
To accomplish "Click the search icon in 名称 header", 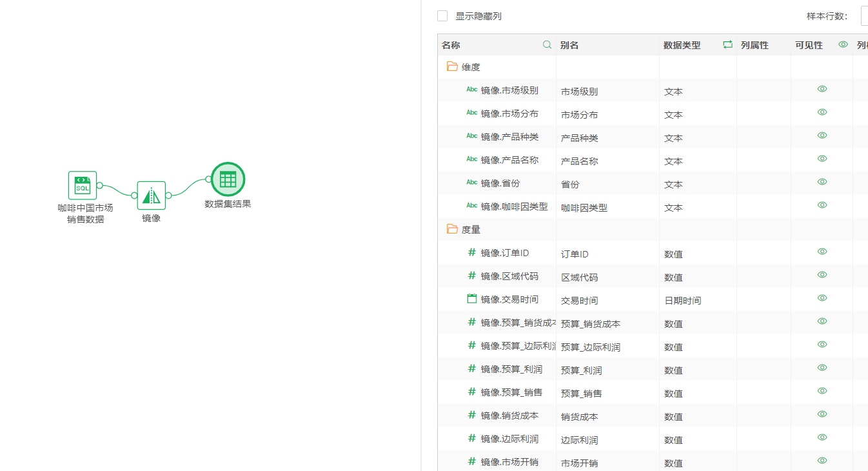I will pyautogui.click(x=547, y=45).
